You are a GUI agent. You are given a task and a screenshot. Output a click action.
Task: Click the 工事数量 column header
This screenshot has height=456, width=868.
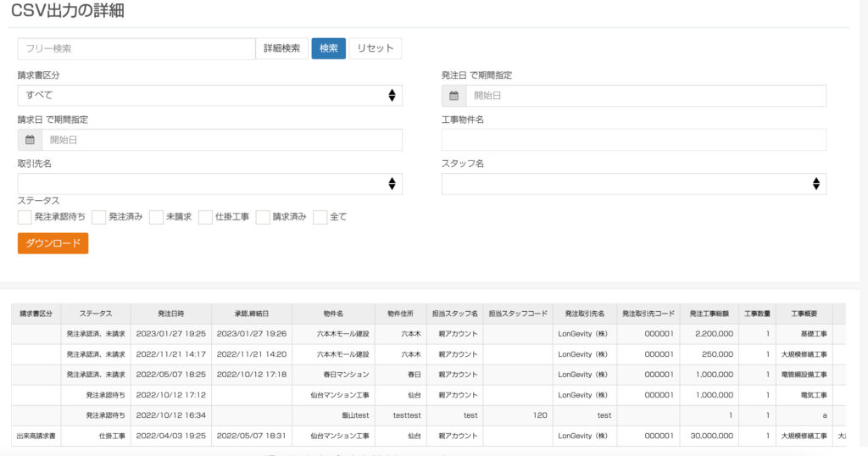[x=757, y=314]
